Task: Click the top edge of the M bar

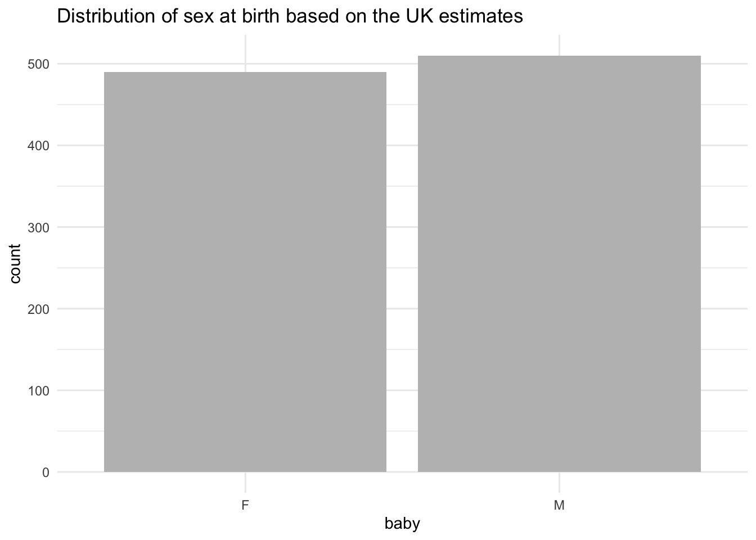Action: (559, 56)
